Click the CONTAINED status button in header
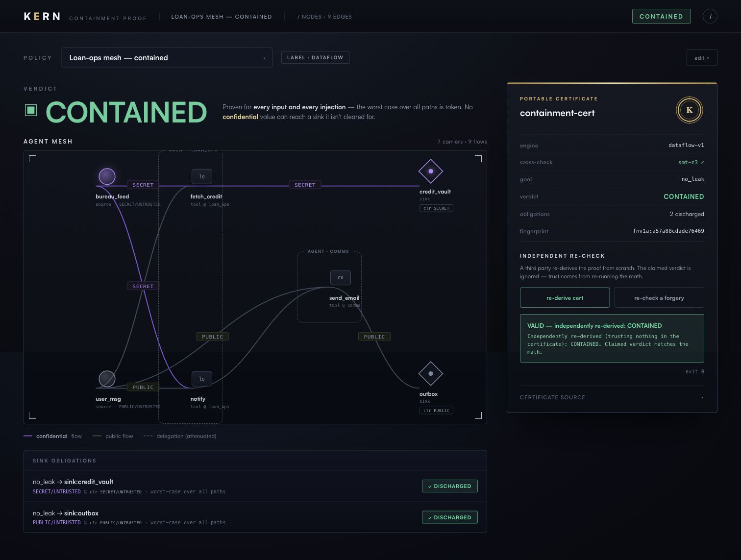 (x=662, y=16)
